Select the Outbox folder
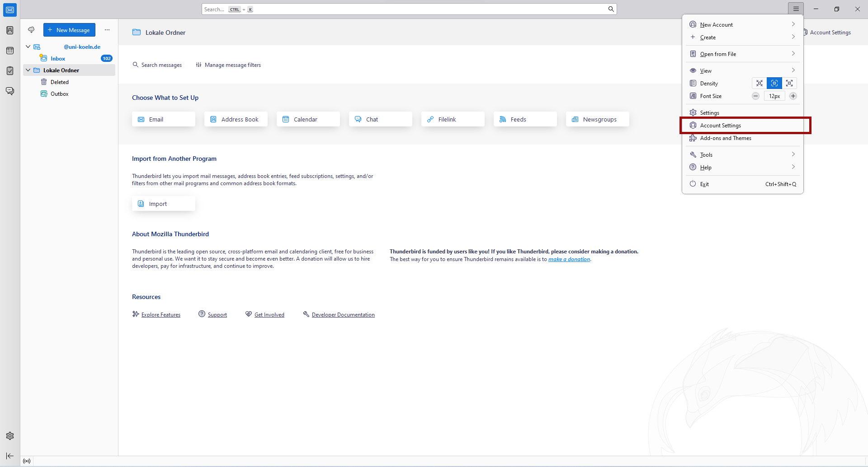The image size is (868, 467). click(69, 93)
